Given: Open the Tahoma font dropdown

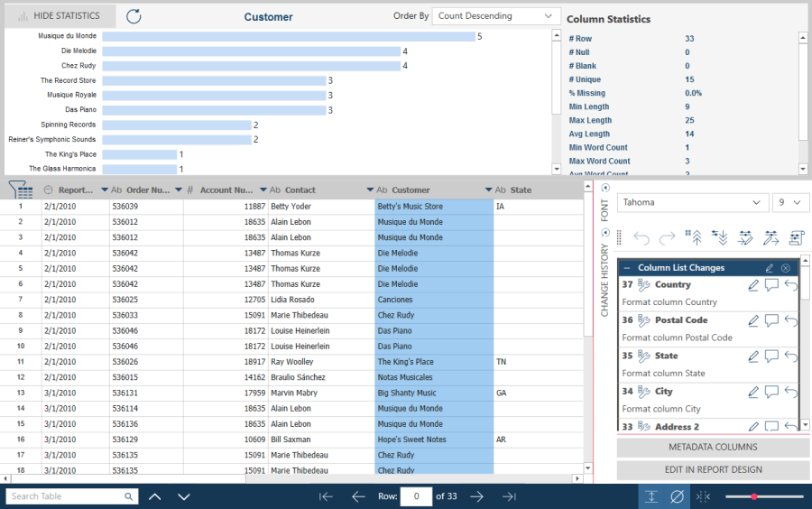Looking at the screenshot, I should click(691, 203).
